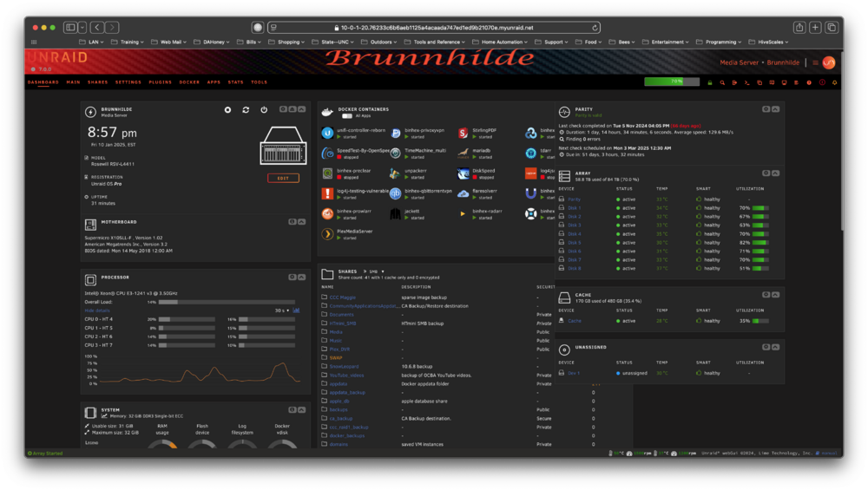Open the binhex-prowlarr container icon
The width and height of the screenshot is (868, 490).
coord(328,213)
